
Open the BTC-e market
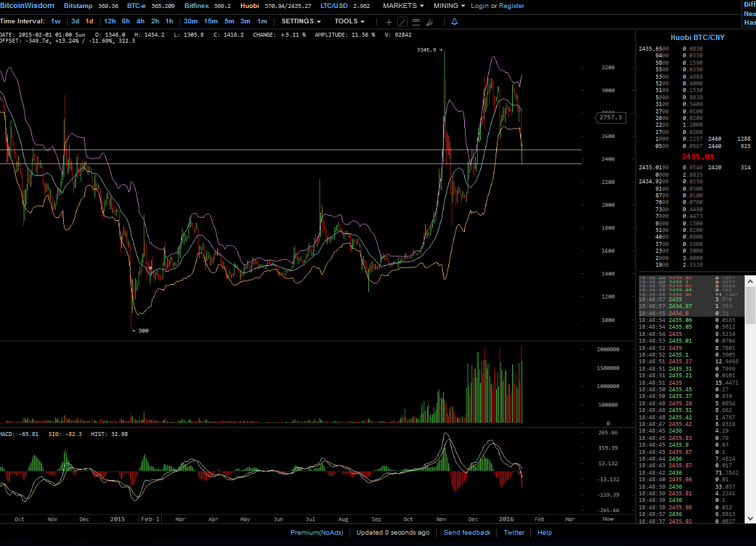[137, 6]
